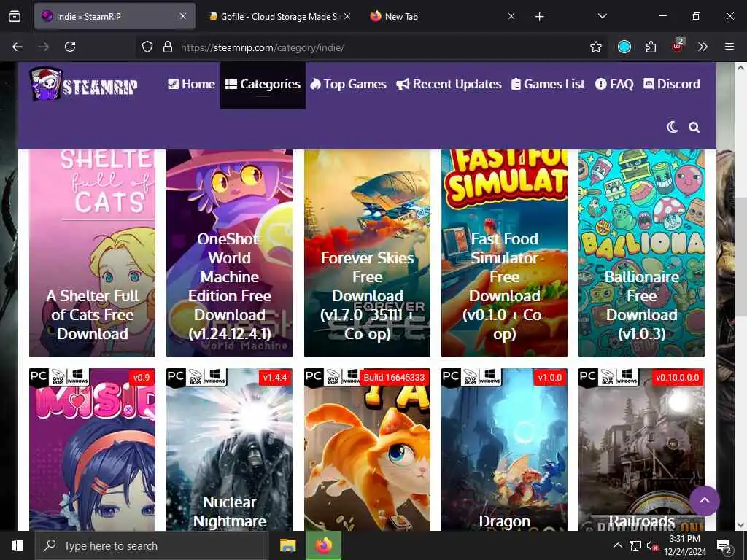This screenshot has height=560, width=747.
Task: Reload the page with refresh icon
Action: pyautogui.click(x=70, y=47)
